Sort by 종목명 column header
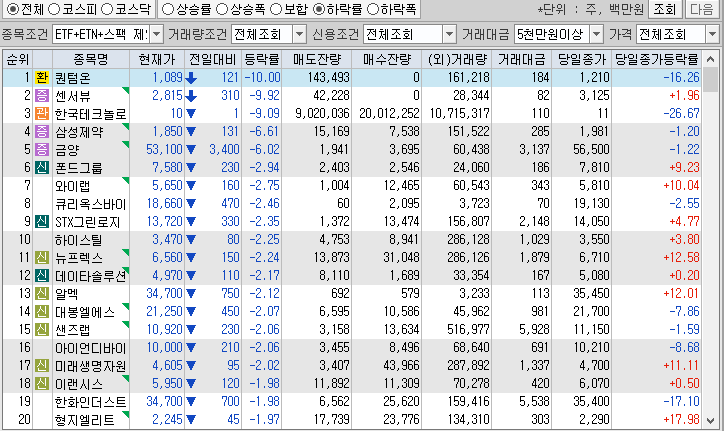The width and height of the screenshot is (724, 431). click(91, 59)
